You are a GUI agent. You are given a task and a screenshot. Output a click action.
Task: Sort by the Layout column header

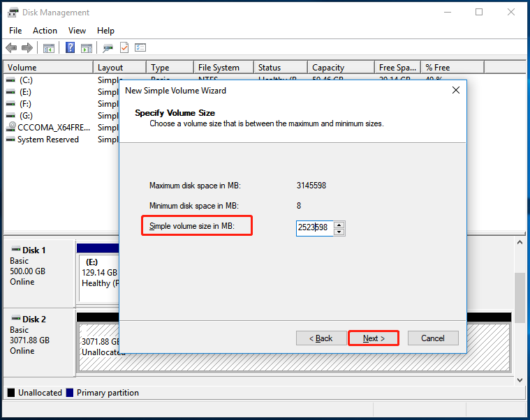point(120,68)
